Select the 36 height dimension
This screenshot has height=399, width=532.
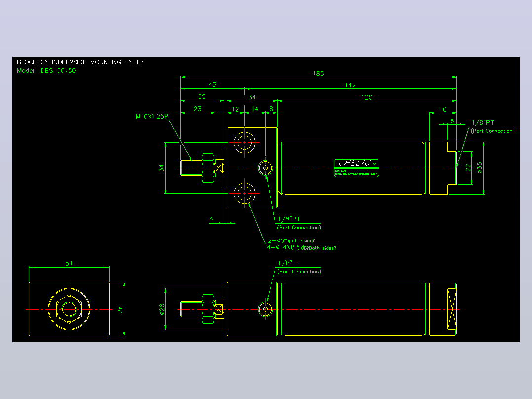(x=120, y=309)
